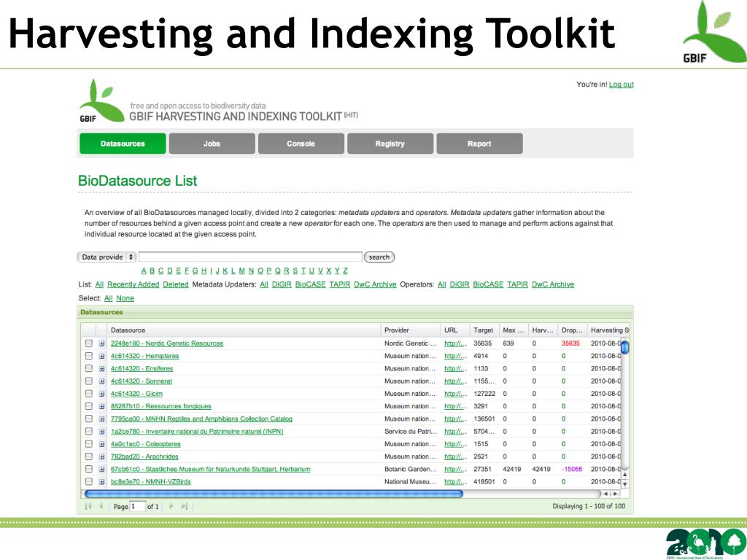
Task: Click the GBIF logo in toolkit header
Action: (101, 101)
